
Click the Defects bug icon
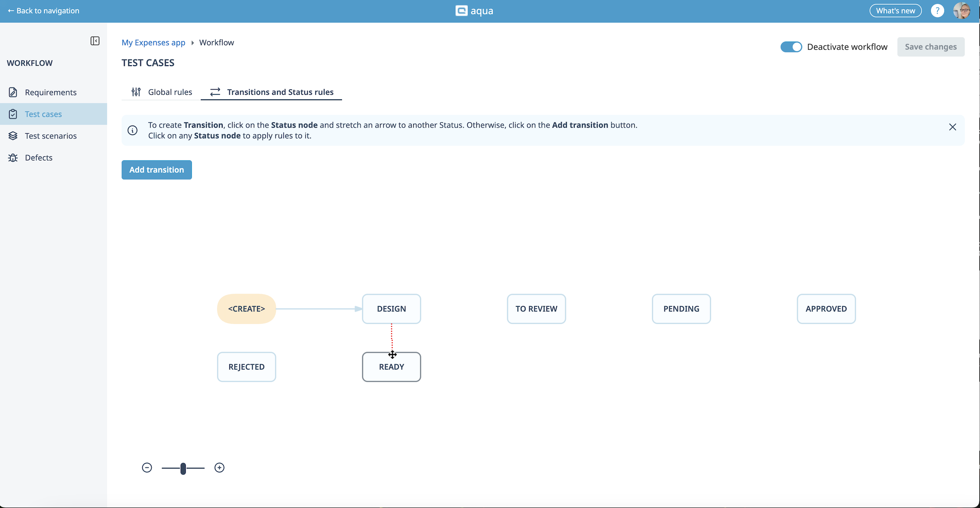point(13,158)
